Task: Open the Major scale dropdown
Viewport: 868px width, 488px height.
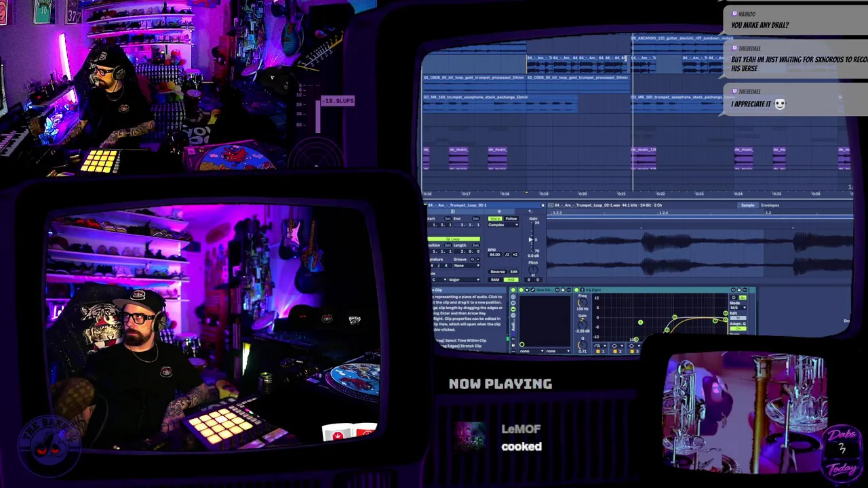Action: [x=465, y=280]
